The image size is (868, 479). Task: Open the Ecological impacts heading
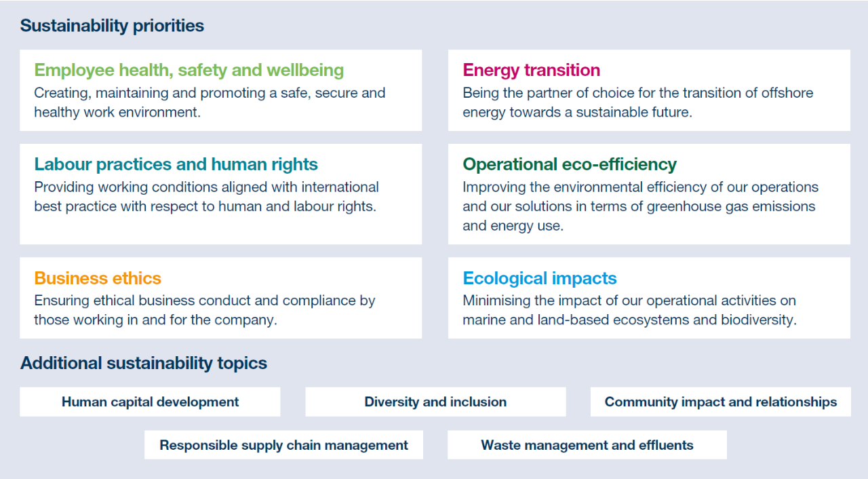(x=540, y=278)
